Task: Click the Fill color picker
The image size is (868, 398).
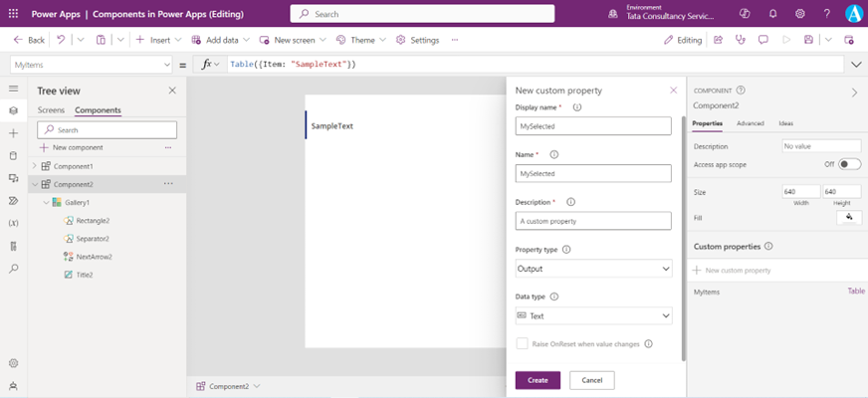Action: [x=849, y=217]
